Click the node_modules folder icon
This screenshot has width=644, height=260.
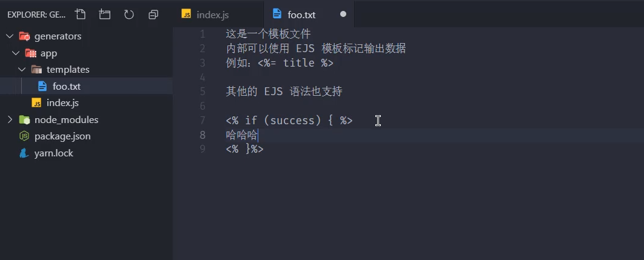[x=24, y=119]
